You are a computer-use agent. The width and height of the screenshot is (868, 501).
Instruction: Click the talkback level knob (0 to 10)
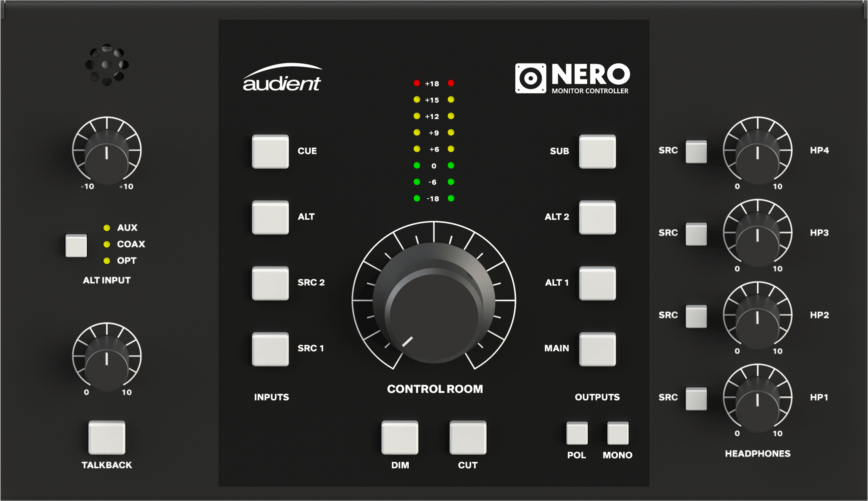click(x=107, y=362)
